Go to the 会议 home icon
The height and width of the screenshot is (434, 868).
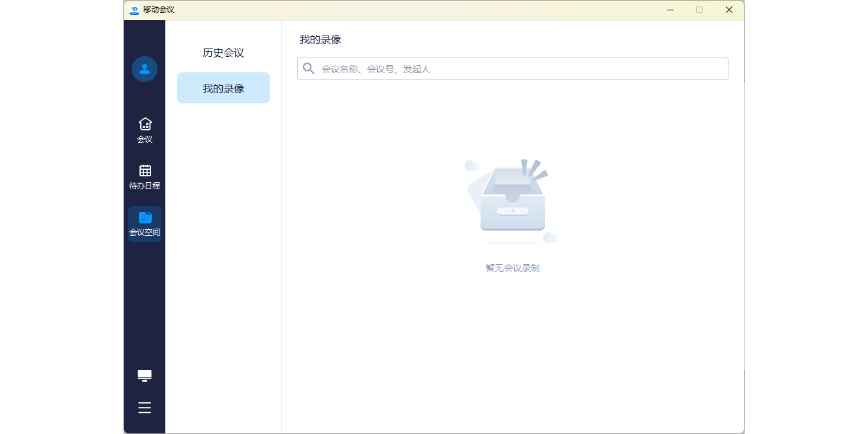(x=145, y=124)
